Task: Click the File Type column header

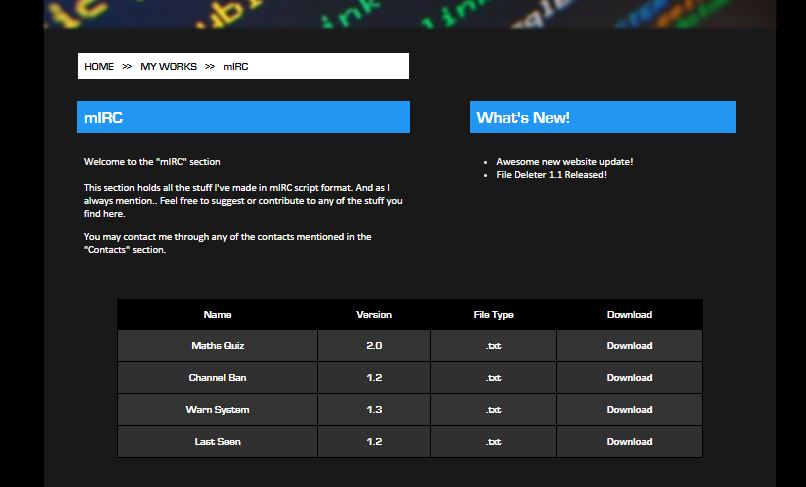Action: coord(493,314)
